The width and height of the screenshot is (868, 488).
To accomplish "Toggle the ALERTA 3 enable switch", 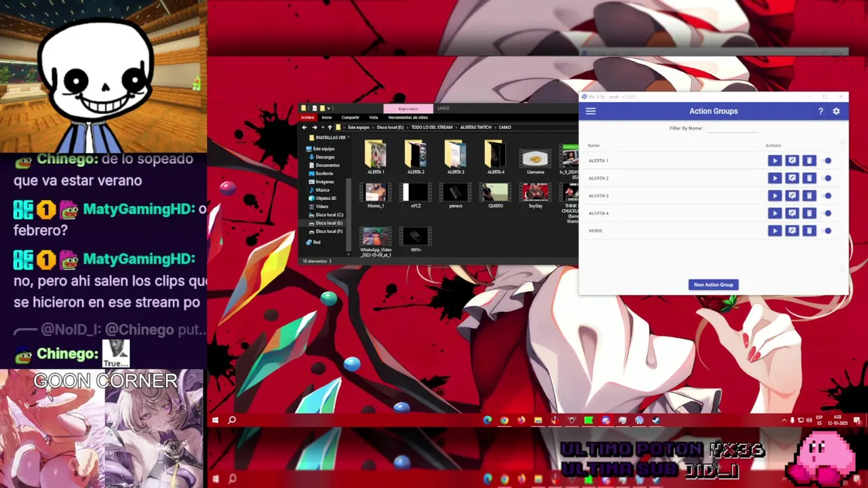I will tap(827, 196).
